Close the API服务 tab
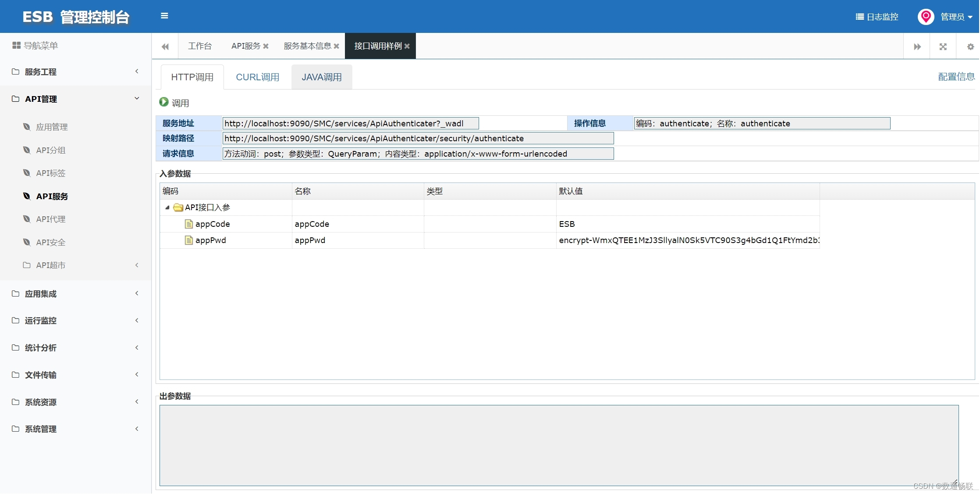Image resolution: width=980 pixels, height=494 pixels. click(x=266, y=46)
